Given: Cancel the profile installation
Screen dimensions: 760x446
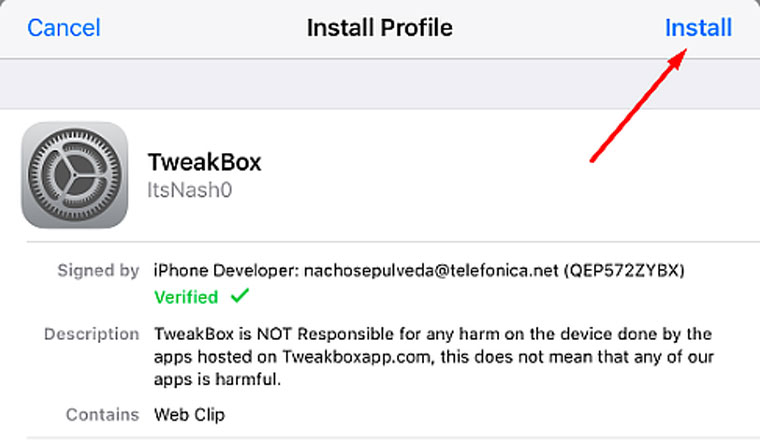Looking at the screenshot, I should coord(64,27).
